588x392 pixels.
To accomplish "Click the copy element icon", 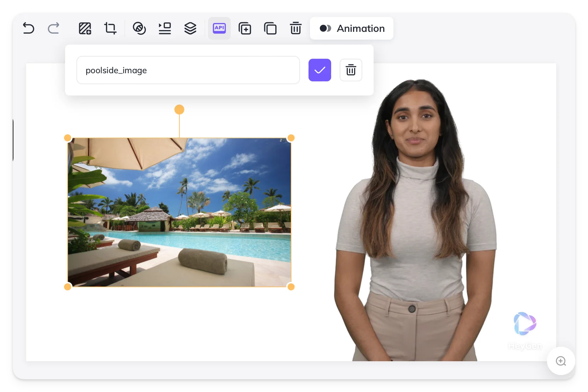I will pos(270,28).
